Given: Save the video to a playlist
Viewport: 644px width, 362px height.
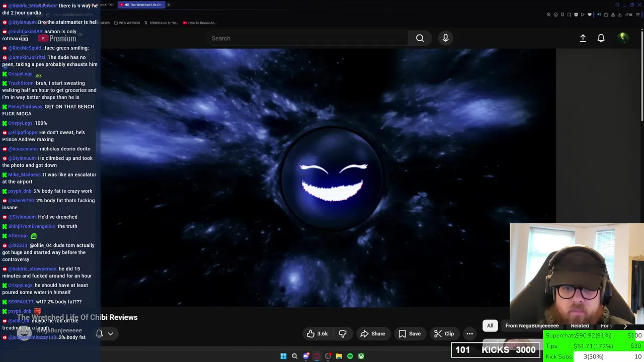Looking at the screenshot, I should [410, 334].
